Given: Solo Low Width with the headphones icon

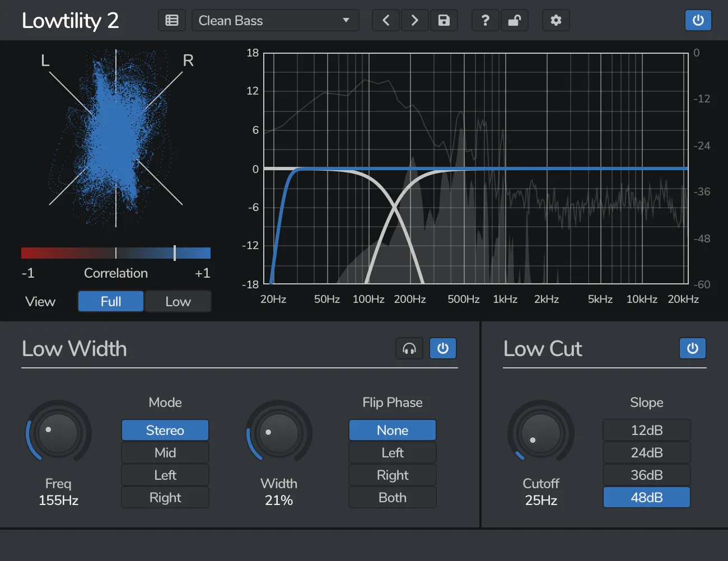Looking at the screenshot, I should [x=409, y=348].
